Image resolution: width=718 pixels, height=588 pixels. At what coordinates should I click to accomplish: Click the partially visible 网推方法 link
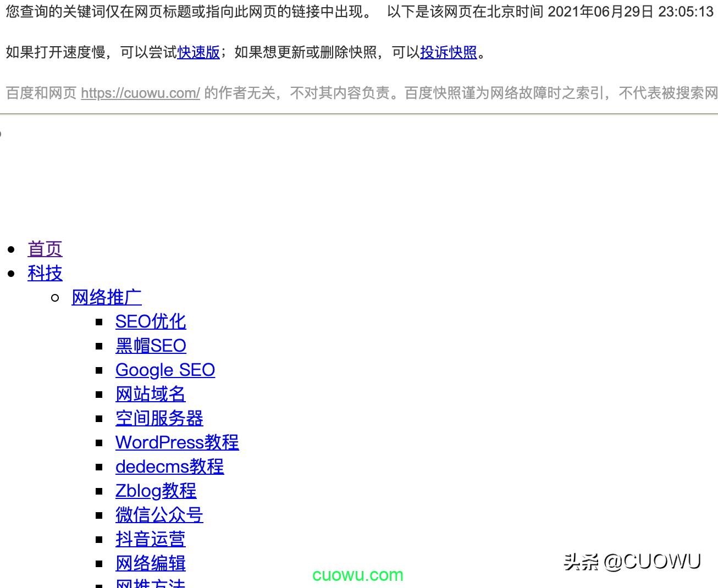150,584
